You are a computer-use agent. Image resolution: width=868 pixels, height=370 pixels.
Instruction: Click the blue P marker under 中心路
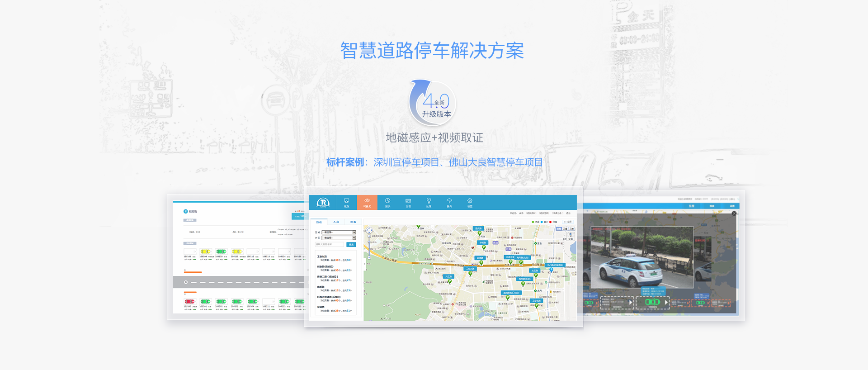click(551, 270)
